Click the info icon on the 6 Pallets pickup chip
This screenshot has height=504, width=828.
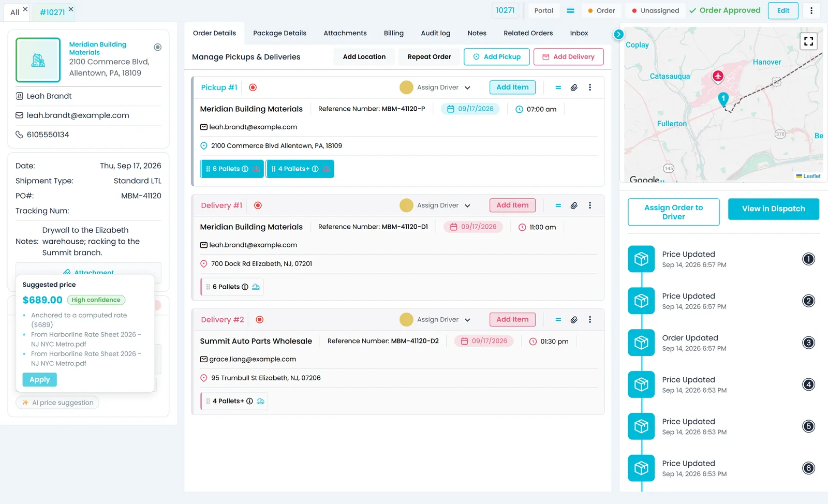pyautogui.click(x=245, y=169)
